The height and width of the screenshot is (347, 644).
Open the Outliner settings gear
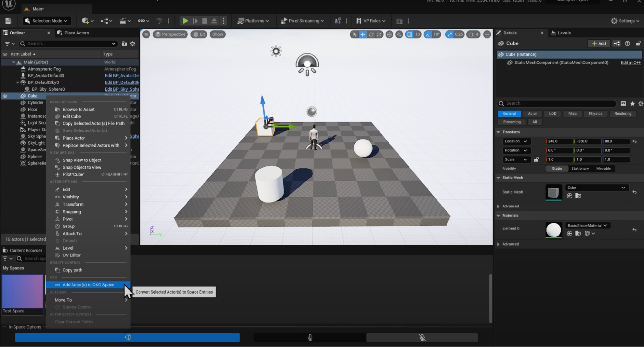pyautogui.click(x=133, y=44)
